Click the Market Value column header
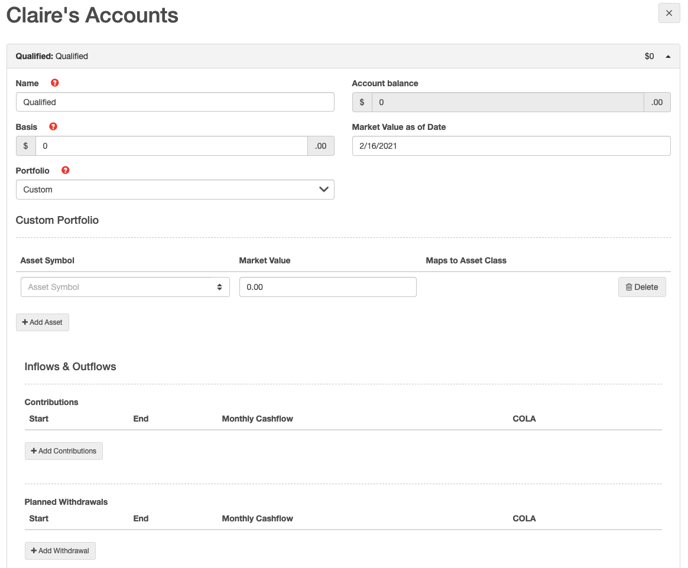 (265, 261)
